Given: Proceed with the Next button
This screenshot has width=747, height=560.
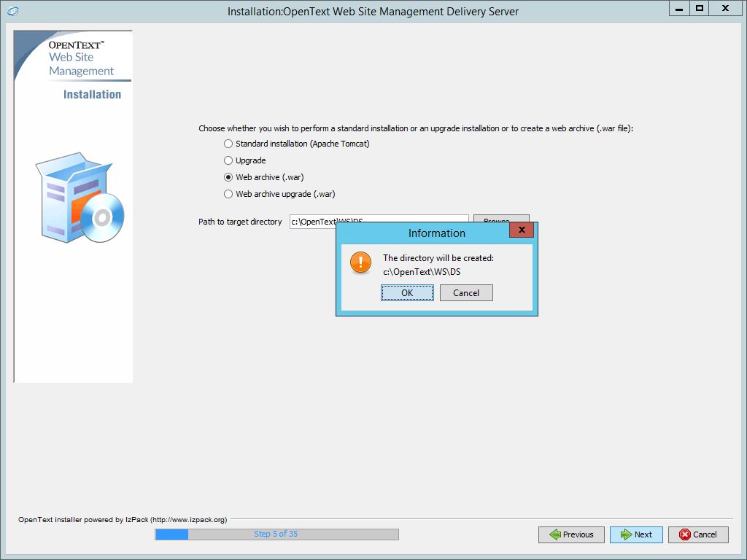Looking at the screenshot, I should pyautogui.click(x=636, y=534).
